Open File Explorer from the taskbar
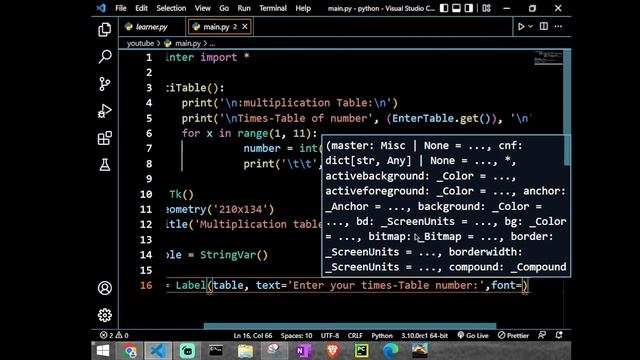This screenshot has width=640, height=360. 245,351
